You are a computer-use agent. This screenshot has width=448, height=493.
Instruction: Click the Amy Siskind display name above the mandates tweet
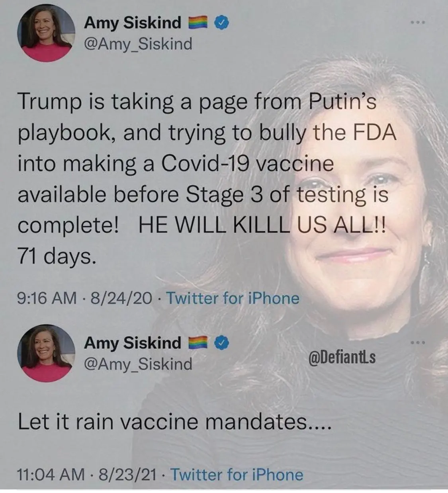tap(132, 343)
